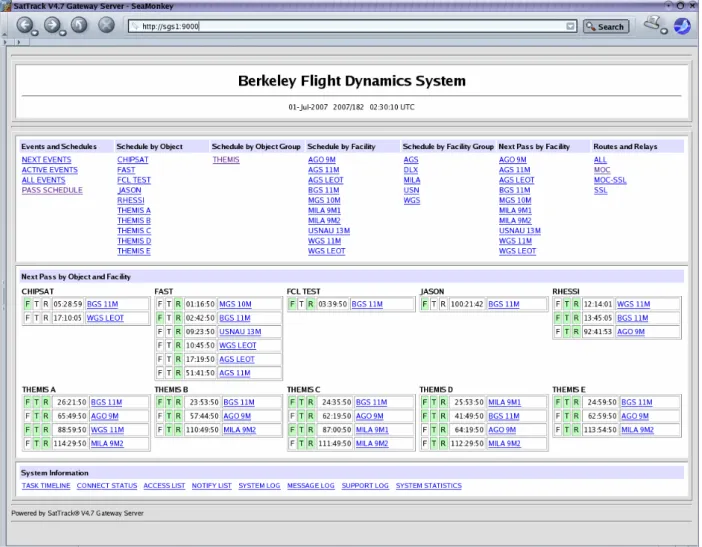Open the ACTIVE EVENTS link
This screenshot has height=547, width=702.
click(x=50, y=170)
